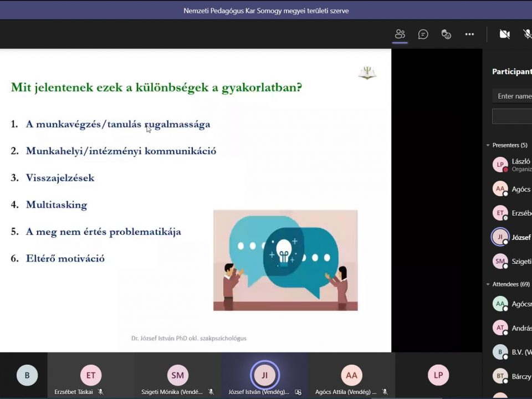Click the ET avatar of Erzsébet Táskai tile
This screenshot has width=532, height=399.
point(91,375)
